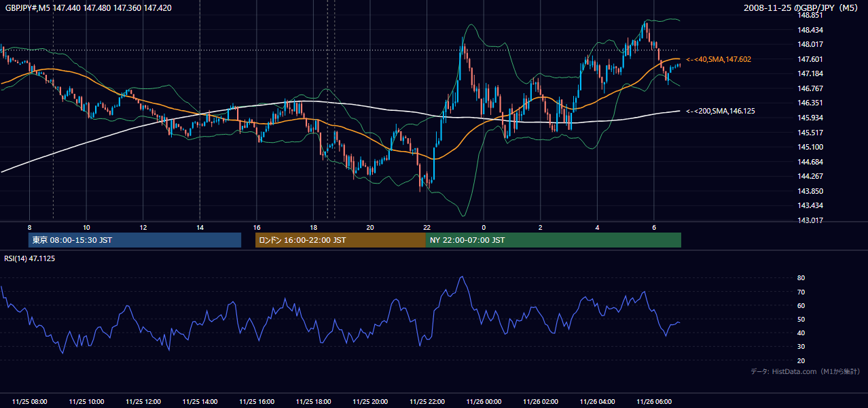Click price axis label 148.434
Viewport: 868px width, 408px height.
click(812, 30)
